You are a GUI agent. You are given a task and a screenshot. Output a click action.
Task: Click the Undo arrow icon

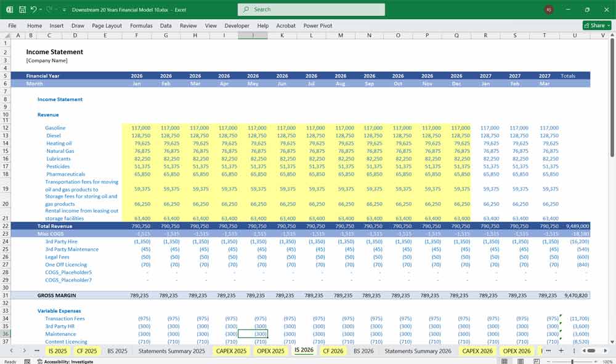click(33, 10)
